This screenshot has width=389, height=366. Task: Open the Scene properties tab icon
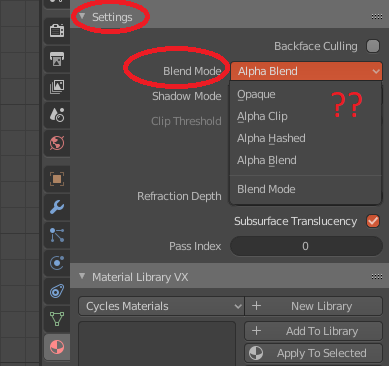[57, 115]
